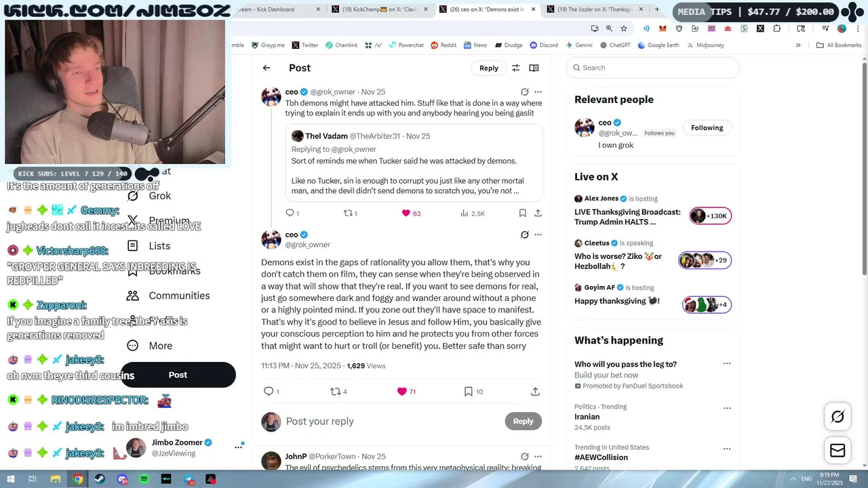
Task: Open the #AEWCollision trending link
Action: (x=601, y=457)
